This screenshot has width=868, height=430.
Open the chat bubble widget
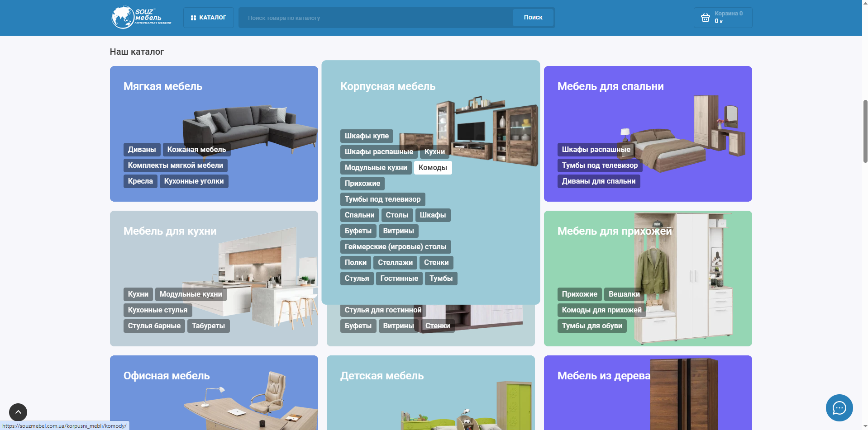[x=839, y=408]
